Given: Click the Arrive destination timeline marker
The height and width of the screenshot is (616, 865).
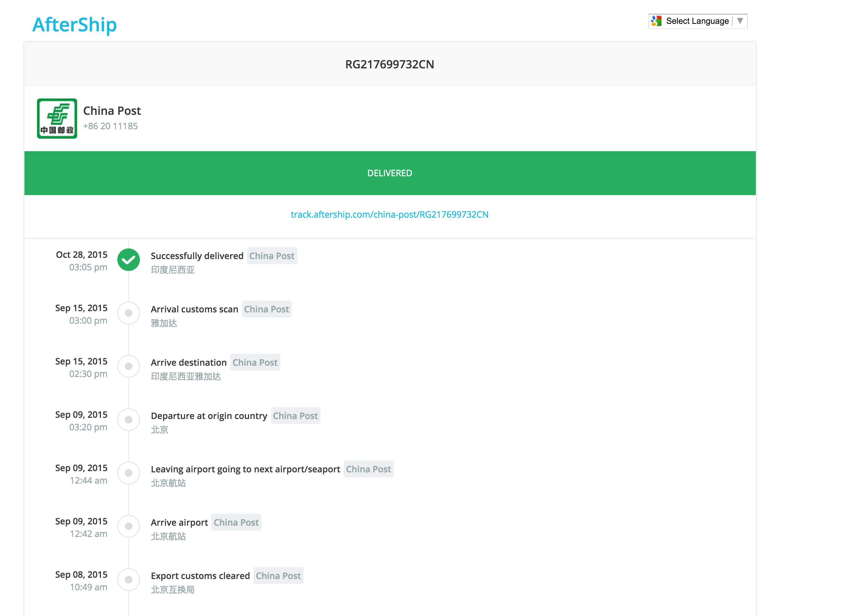Looking at the screenshot, I should (x=129, y=366).
